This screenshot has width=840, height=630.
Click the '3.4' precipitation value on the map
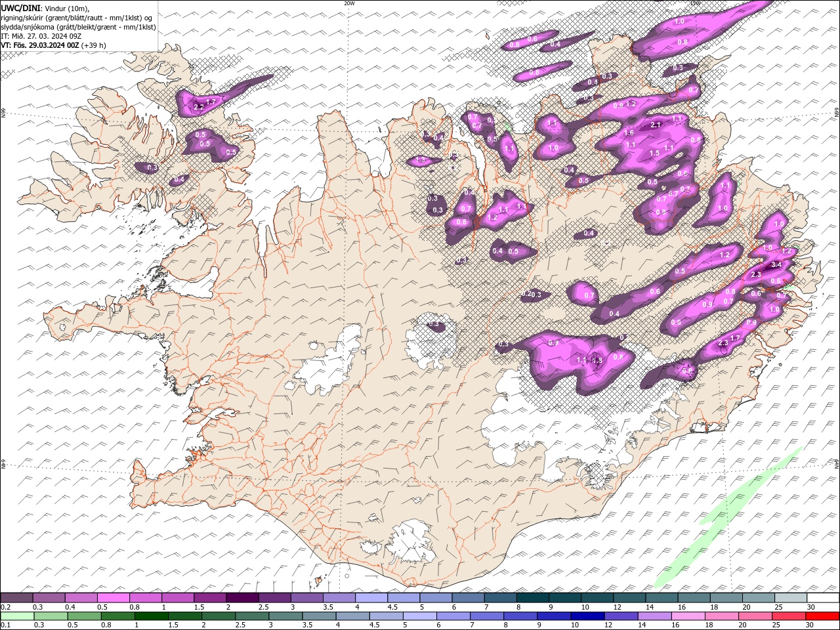[776, 264]
